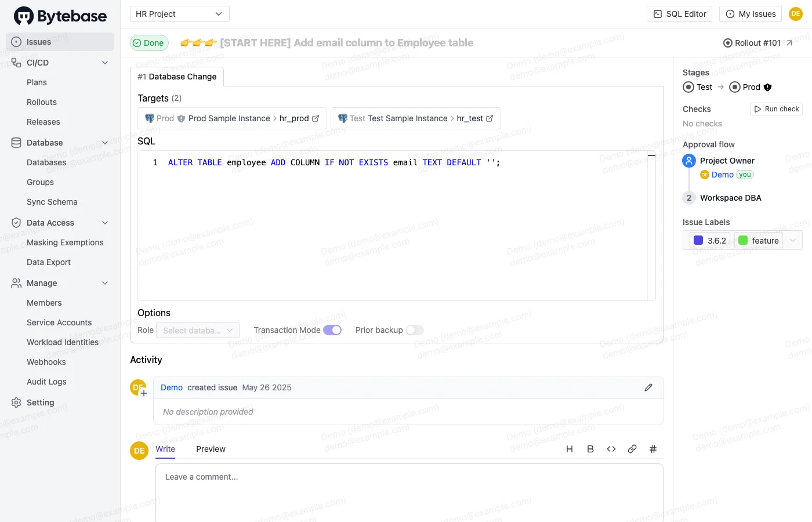Open the HR Project selector dropdown
The image size is (812, 522).
179,13
